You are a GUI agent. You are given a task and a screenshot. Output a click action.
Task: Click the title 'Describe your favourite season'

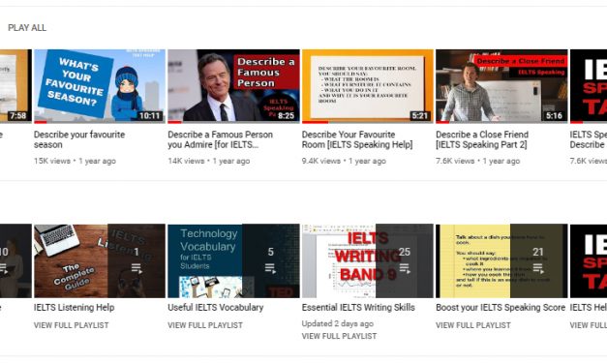79,139
